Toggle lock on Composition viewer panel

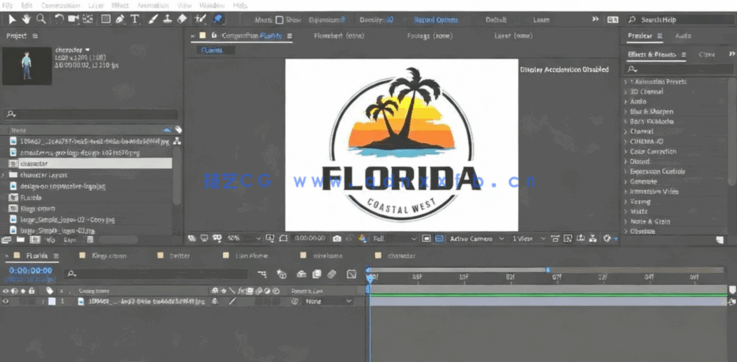tap(214, 35)
